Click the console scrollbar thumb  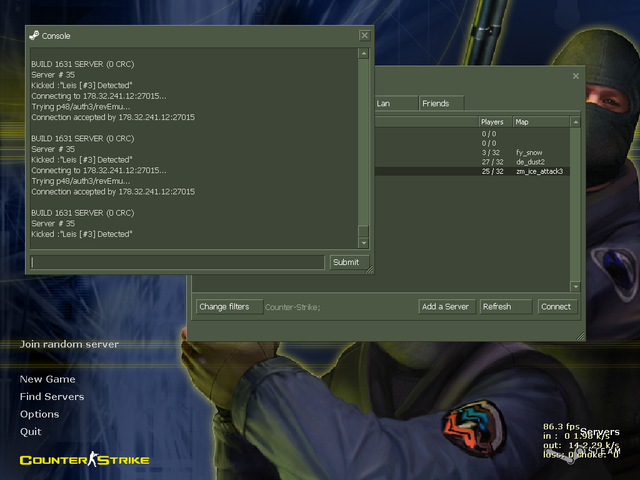(363, 231)
